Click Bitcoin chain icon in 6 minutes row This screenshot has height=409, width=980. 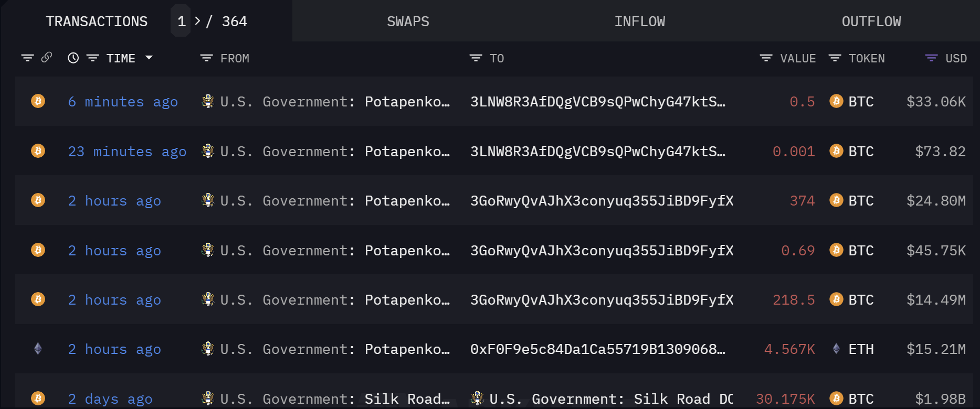(38, 101)
